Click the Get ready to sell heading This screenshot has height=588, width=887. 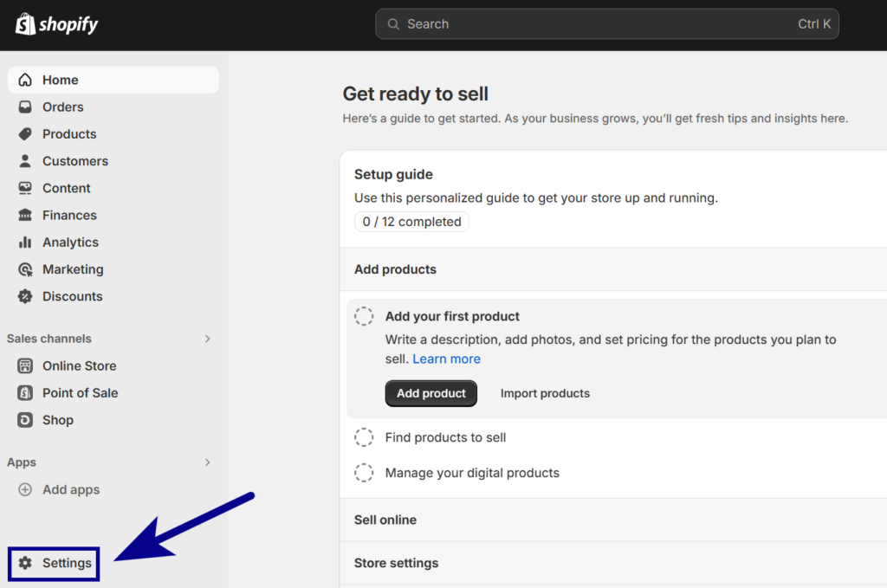[x=415, y=94]
